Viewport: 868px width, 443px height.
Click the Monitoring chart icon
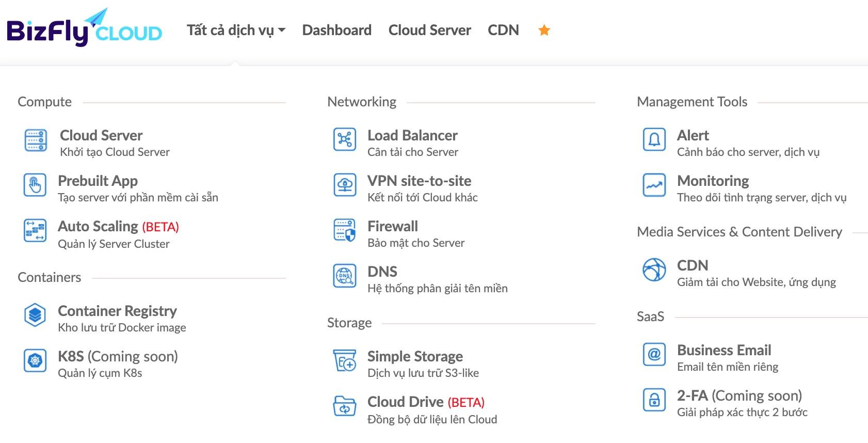(x=654, y=185)
